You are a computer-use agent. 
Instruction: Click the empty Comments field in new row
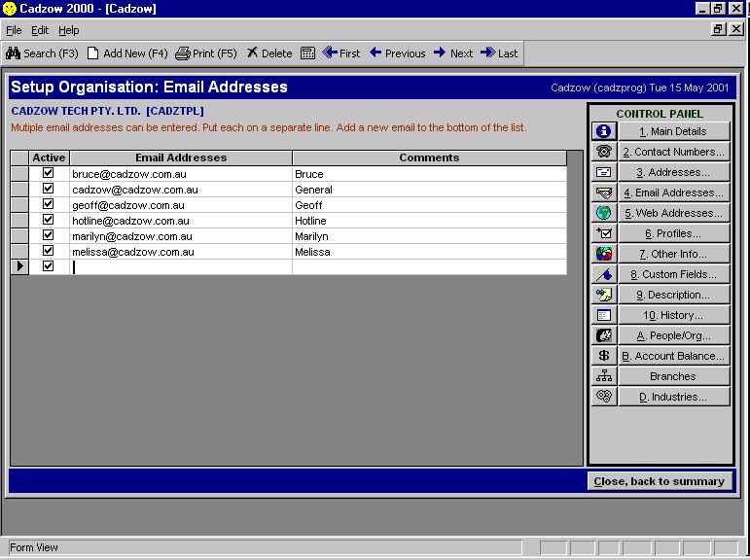click(x=429, y=266)
